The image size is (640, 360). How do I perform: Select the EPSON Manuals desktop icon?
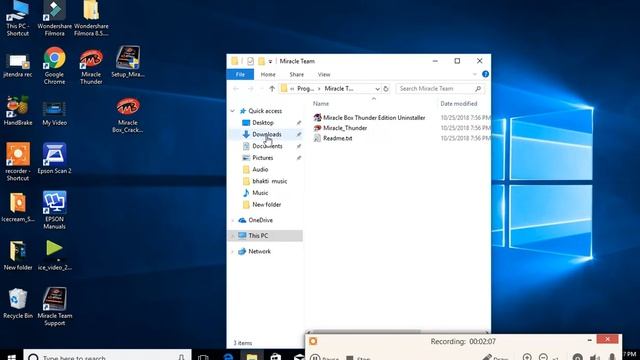pos(54,210)
